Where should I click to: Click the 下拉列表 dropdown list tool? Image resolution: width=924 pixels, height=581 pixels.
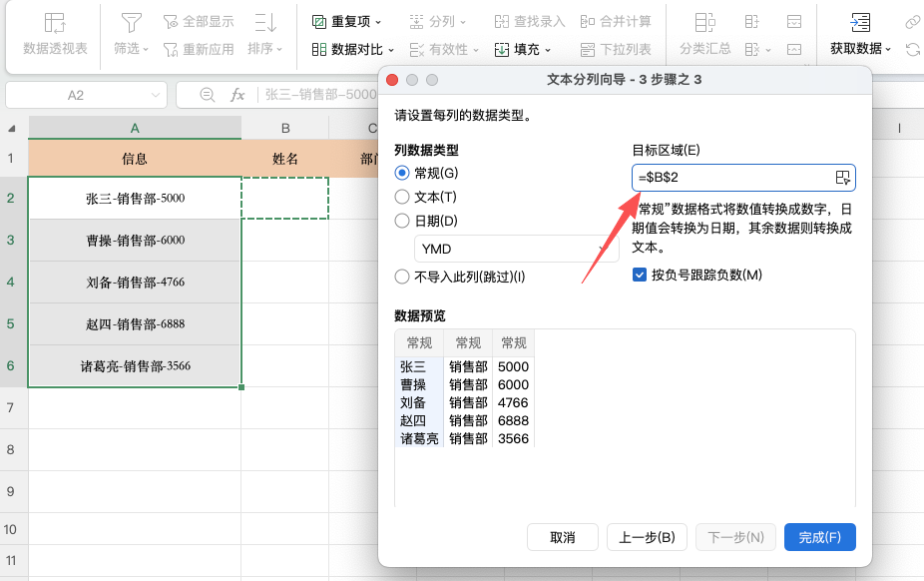tap(616, 50)
